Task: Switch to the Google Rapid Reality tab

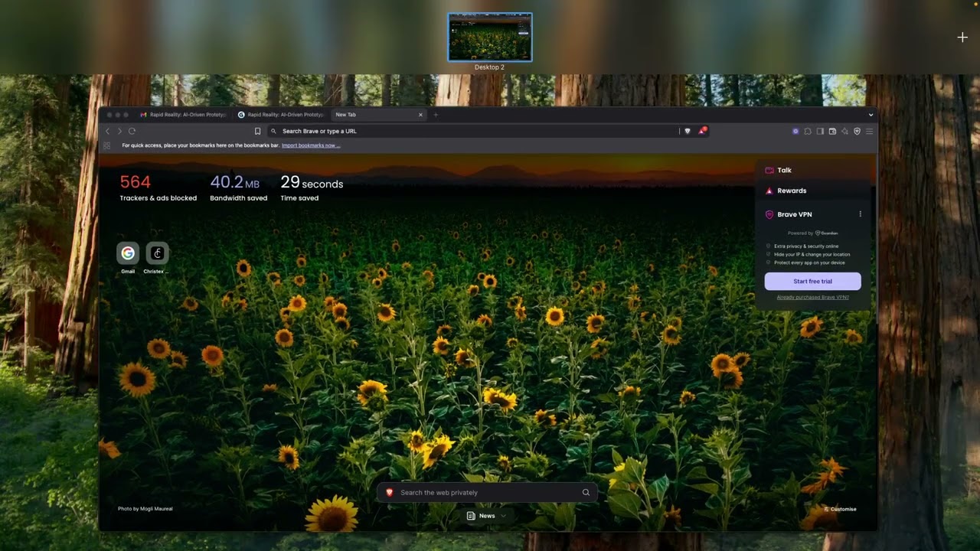Action: (x=281, y=115)
